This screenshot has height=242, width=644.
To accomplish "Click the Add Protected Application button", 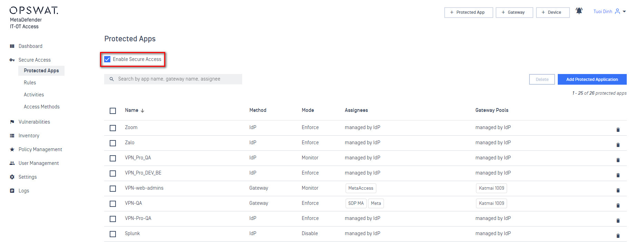I will (592, 80).
